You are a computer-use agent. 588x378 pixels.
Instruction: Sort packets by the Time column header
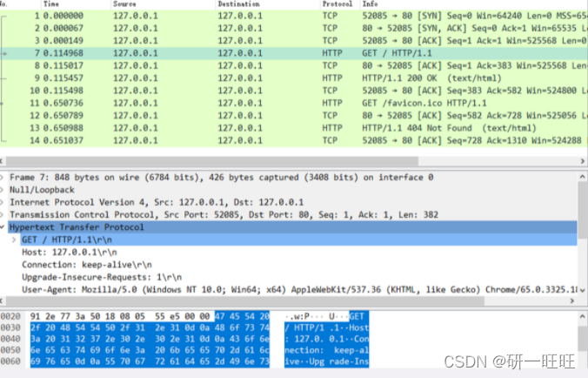coord(51,4)
